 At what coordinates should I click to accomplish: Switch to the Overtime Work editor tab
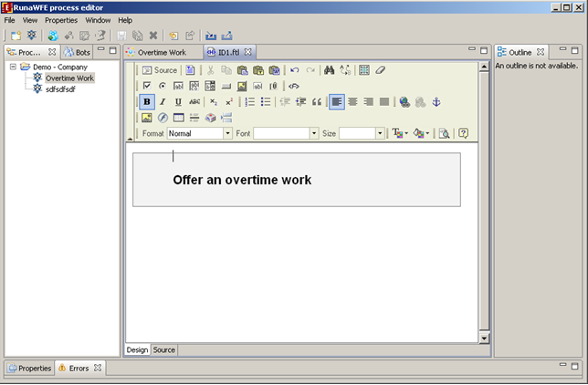(162, 53)
